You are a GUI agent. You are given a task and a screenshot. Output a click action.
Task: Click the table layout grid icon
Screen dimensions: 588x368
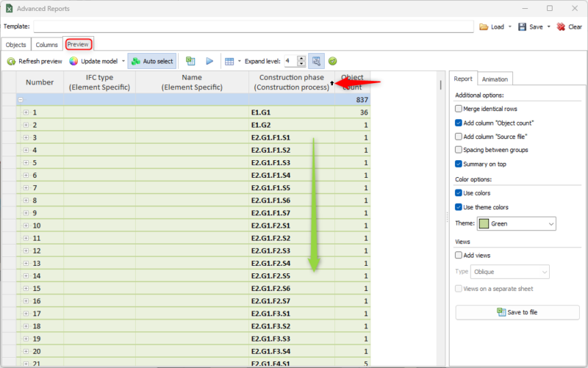[229, 61]
